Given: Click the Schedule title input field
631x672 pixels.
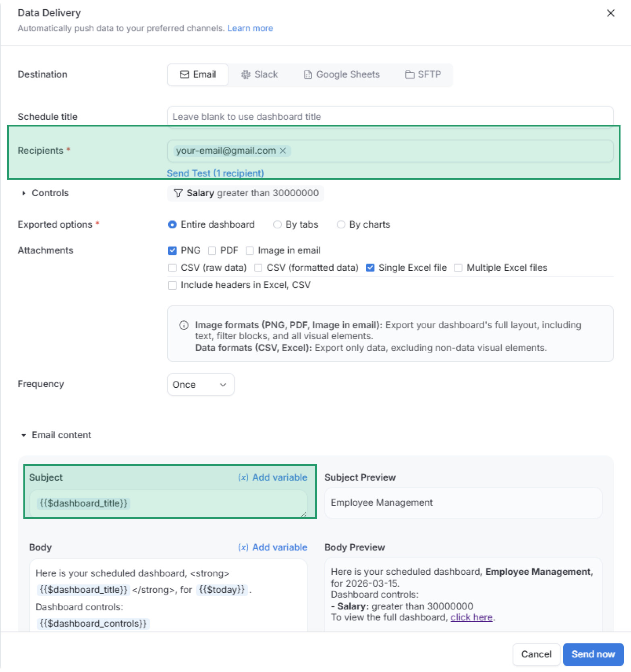Looking at the screenshot, I should tap(390, 117).
